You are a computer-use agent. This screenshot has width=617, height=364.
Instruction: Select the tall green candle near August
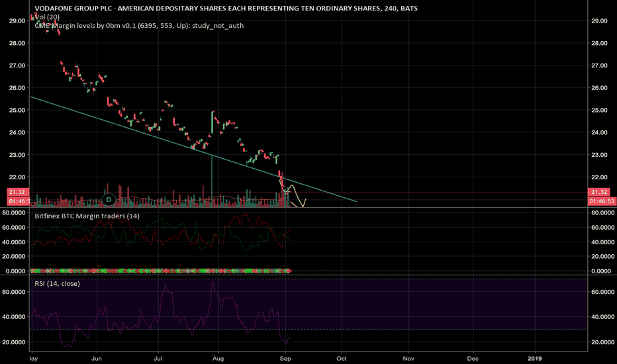[x=212, y=123]
